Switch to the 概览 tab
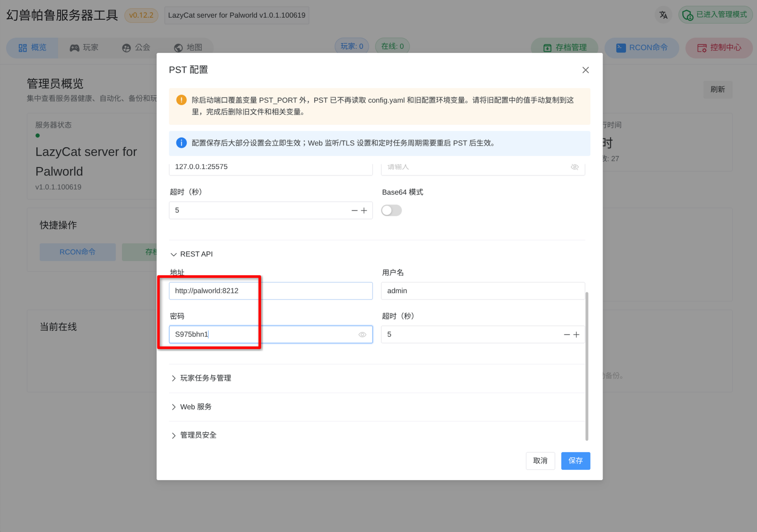 [32, 48]
